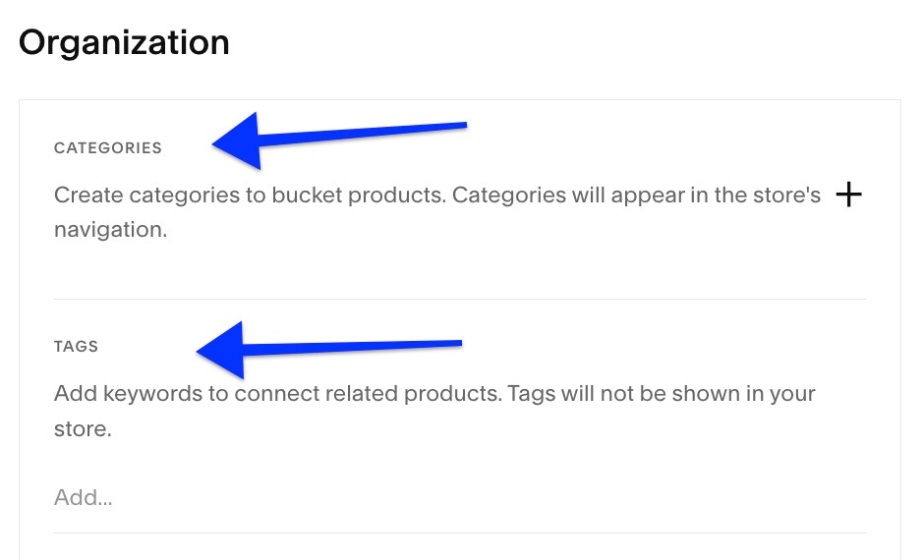Click the word "navigation." under Categories
The width and height of the screenshot is (924, 560).
tap(111, 231)
